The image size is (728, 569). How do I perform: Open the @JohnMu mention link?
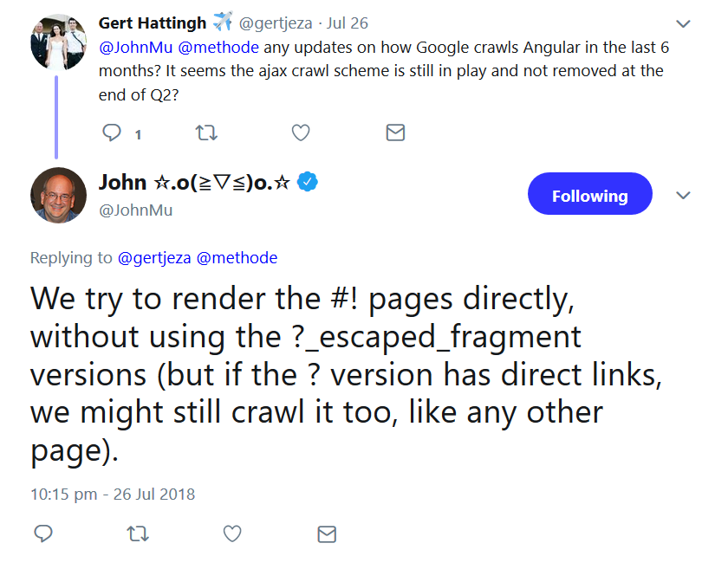click(x=129, y=48)
